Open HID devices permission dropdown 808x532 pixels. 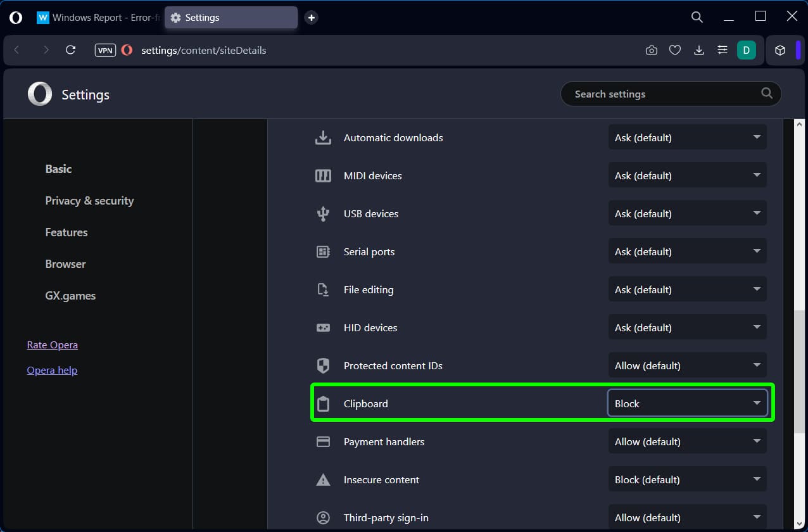point(687,327)
